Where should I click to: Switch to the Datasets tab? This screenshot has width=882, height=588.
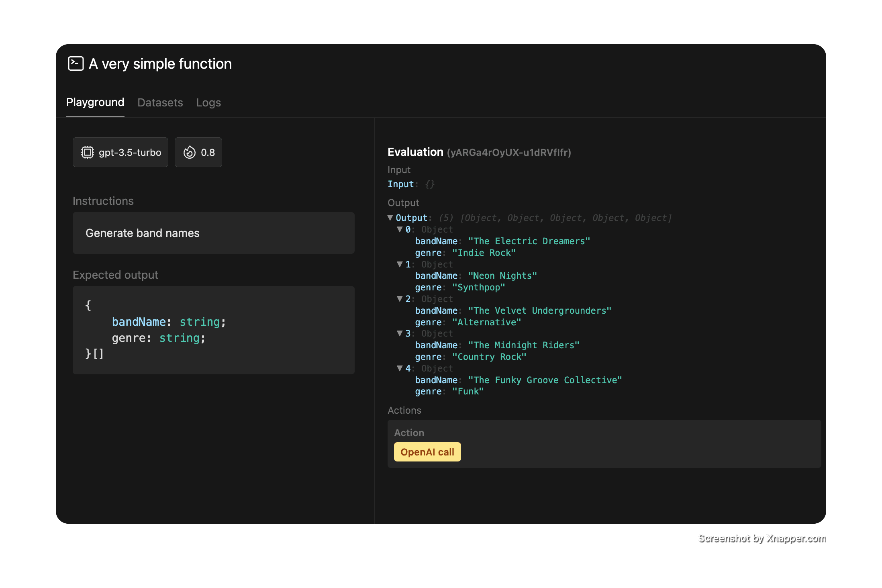[x=160, y=102]
